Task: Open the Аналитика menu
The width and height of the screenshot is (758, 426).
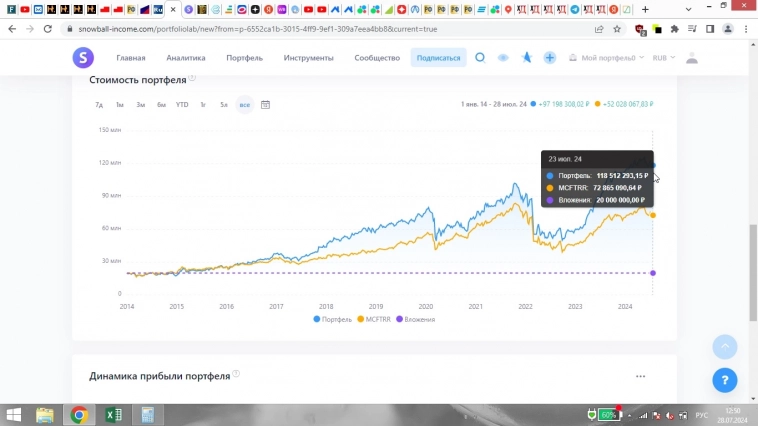Action: (186, 58)
